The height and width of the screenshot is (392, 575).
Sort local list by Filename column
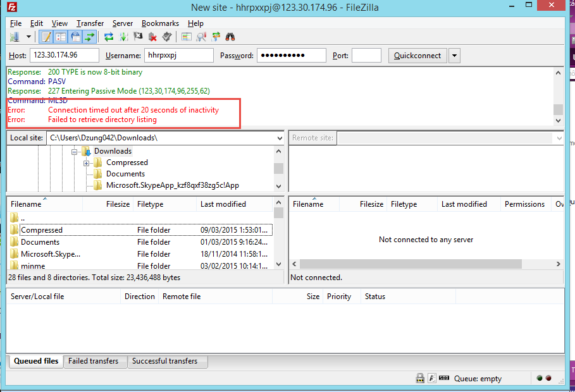coord(44,204)
